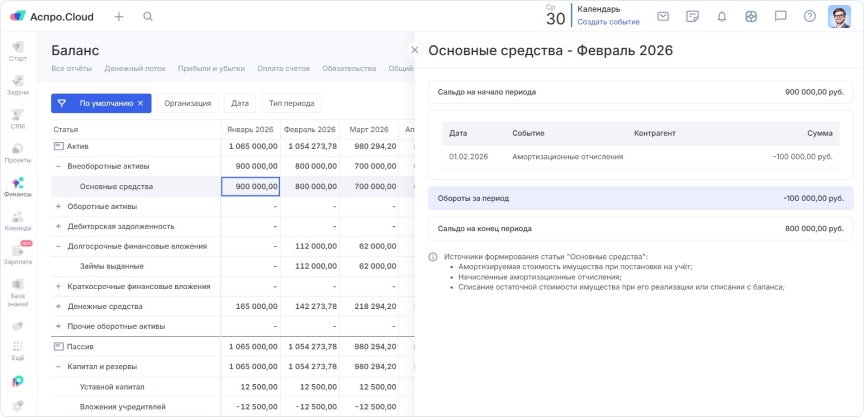Collapse Долгосрочные финансовые вложения row
The image size is (864, 417).
click(x=58, y=246)
